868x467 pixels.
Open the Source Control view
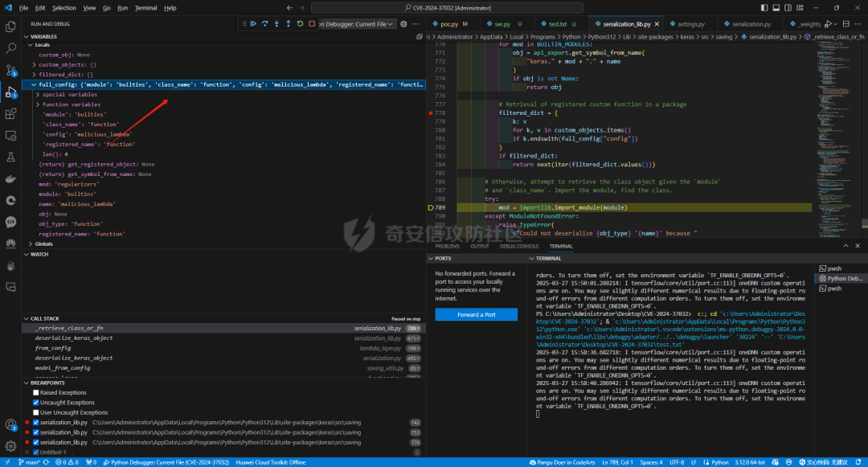tap(10, 70)
